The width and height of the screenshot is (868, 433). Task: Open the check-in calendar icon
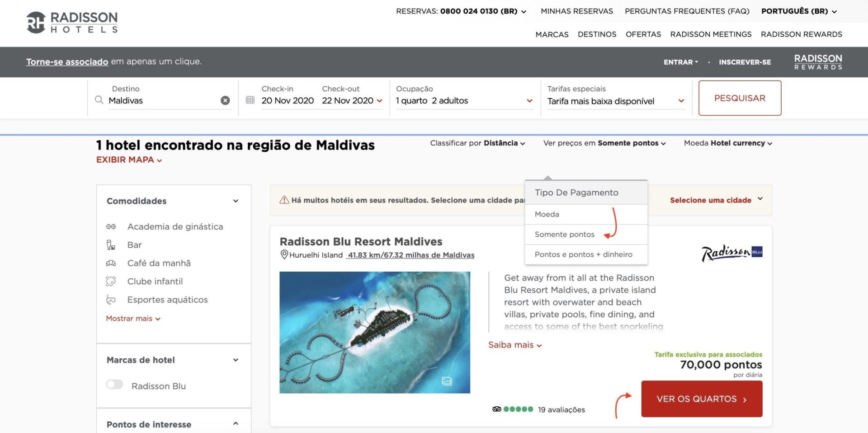point(250,100)
